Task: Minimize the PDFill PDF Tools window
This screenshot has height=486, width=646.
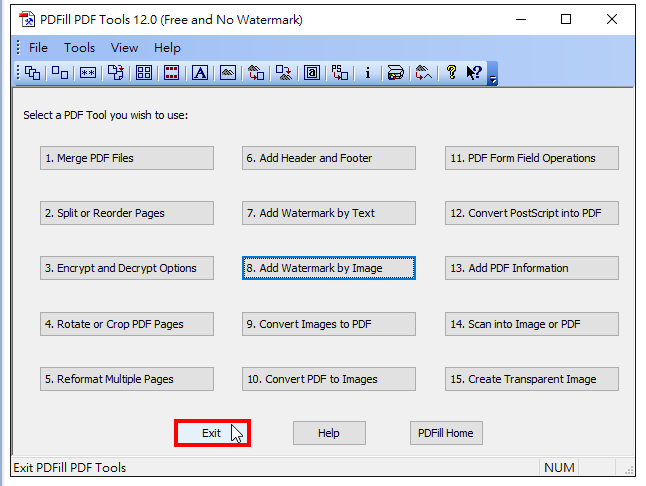Action: (521, 19)
